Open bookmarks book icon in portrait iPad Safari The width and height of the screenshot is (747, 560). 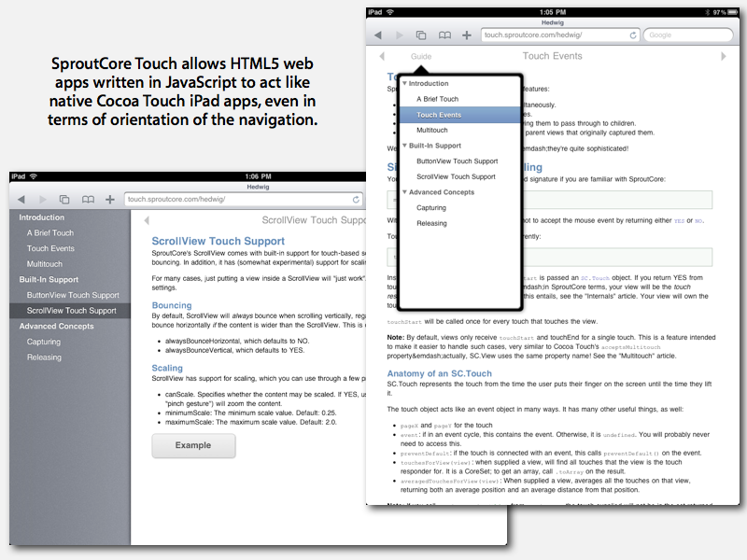[x=444, y=35]
